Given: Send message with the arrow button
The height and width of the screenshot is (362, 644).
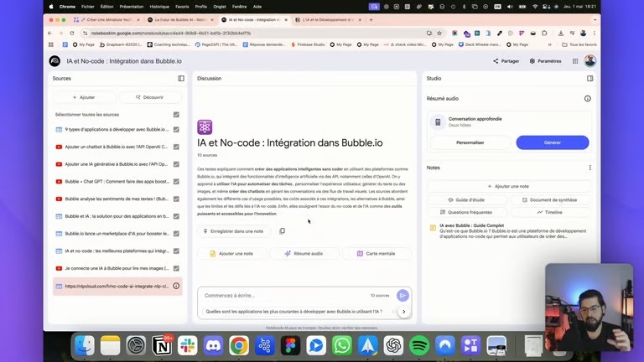Looking at the screenshot, I should point(402,295).
